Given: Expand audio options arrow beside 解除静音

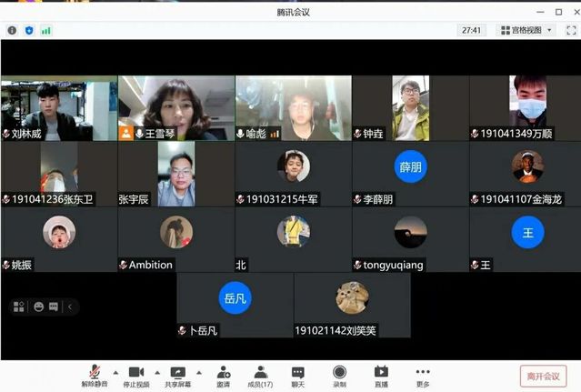Looking at the screenshot, I should (x=115, y=372).
